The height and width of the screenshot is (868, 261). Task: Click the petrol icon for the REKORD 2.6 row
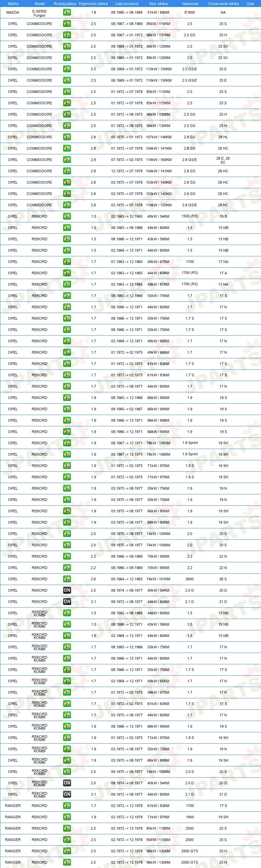pyautogui.click(x=67, y=579)
